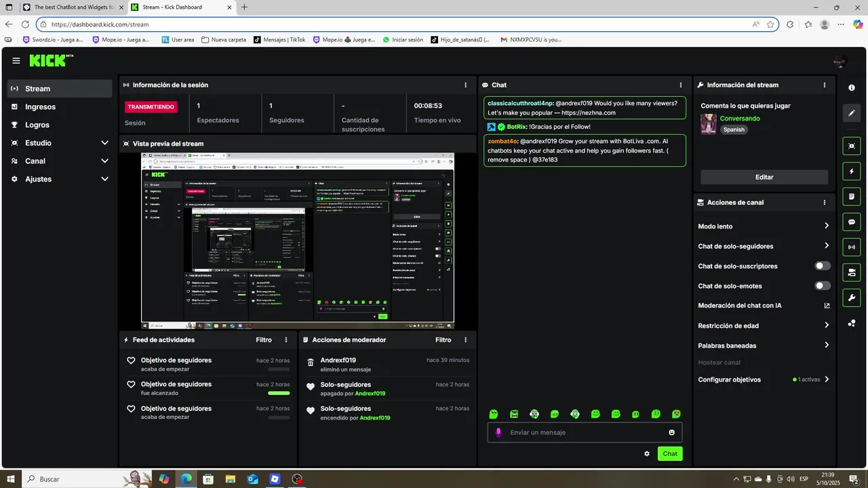Open Información del stream three-dot menu
Image resolution: width=868 pixels, height=488 pixels.
(825, 85)
